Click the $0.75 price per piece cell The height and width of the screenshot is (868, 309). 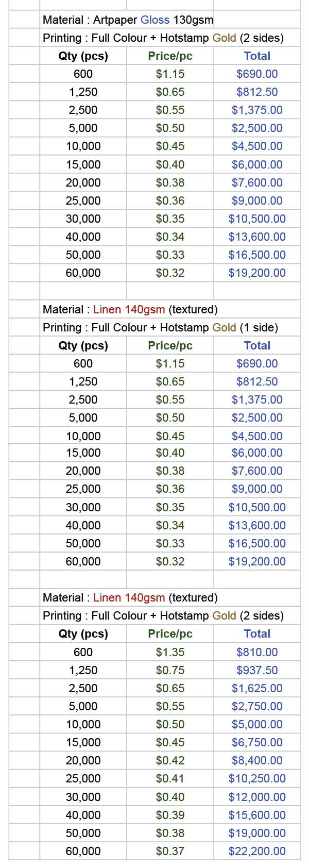(170, 670)
